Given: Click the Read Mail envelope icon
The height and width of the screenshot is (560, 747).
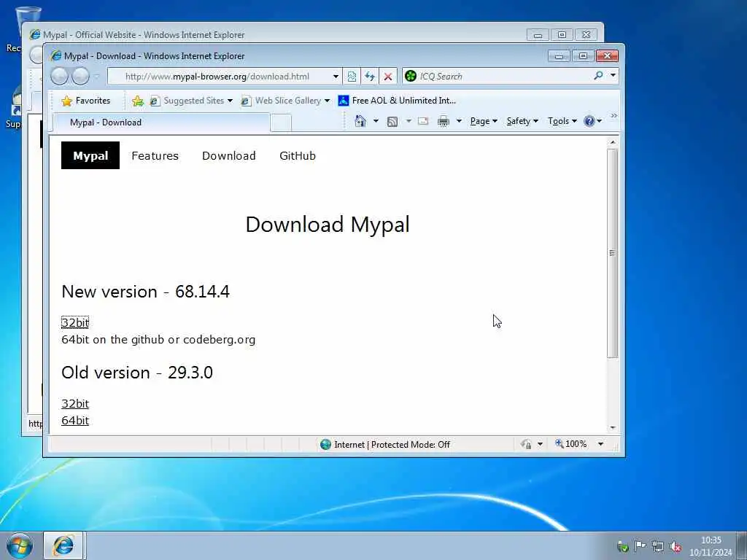Looking at the screenshot, I should click(x=423, y=121).
